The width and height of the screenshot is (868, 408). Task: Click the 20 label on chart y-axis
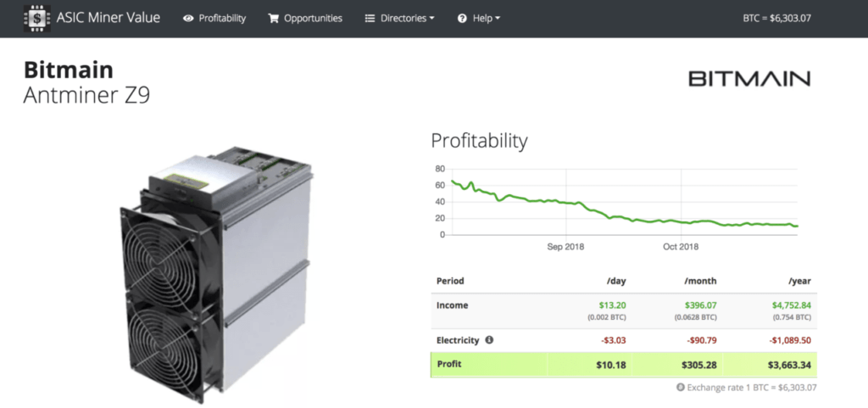pos(440,218)
